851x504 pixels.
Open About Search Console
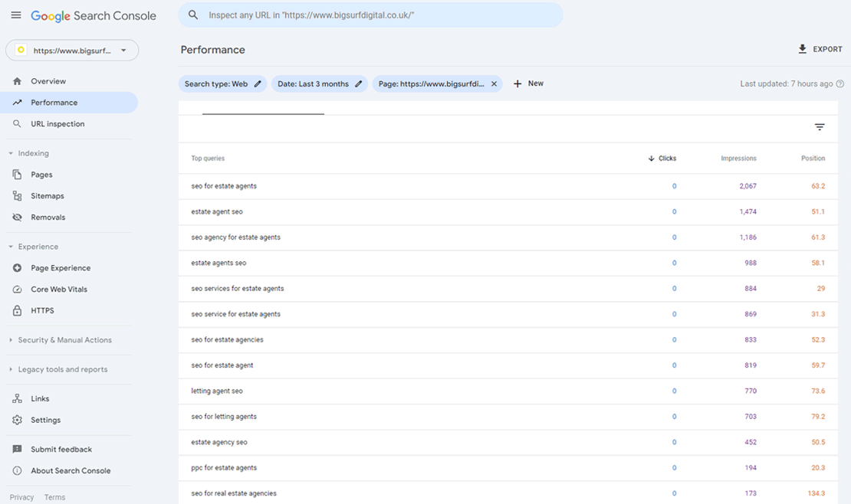click(x=69, y=470)
